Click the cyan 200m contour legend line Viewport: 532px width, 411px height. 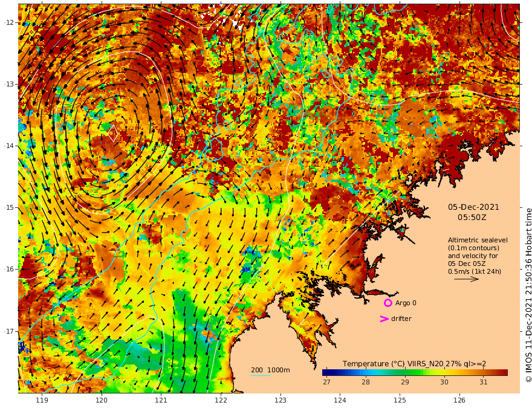(x=261, y=375)
